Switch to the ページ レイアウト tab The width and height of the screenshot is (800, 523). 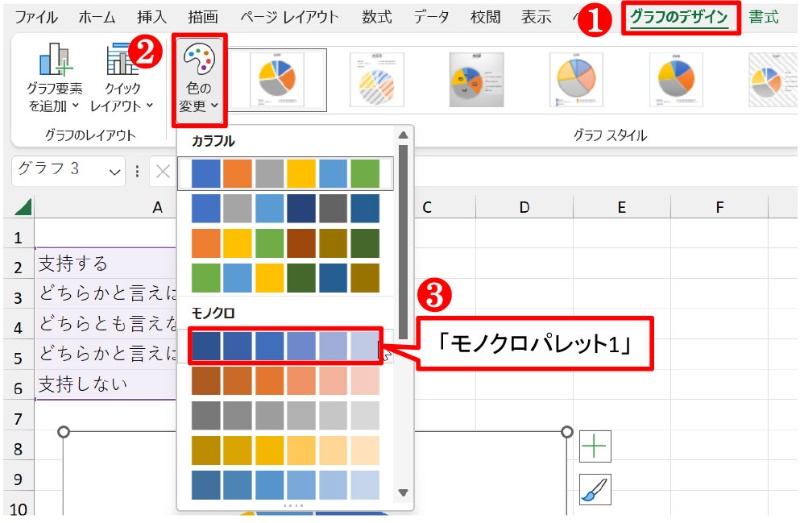click(x=289, y=17)
